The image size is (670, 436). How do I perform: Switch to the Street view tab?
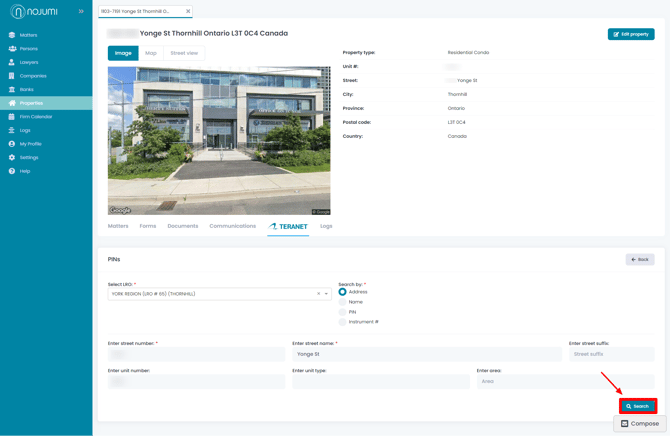(184, 53)
